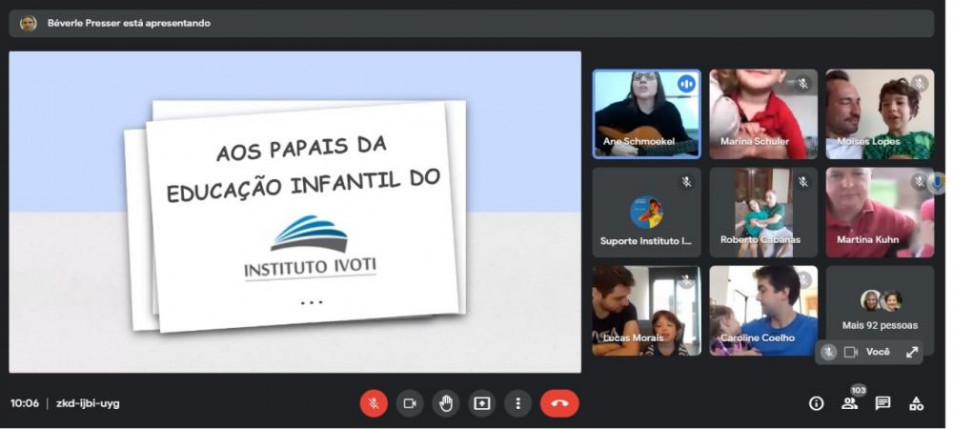Image resolution: width=953 pixels, height=429 pixels.
Task: Click the blue microphone icon beside Martina Kuhn
Action: pyautogui.click(x=939, y=182)
